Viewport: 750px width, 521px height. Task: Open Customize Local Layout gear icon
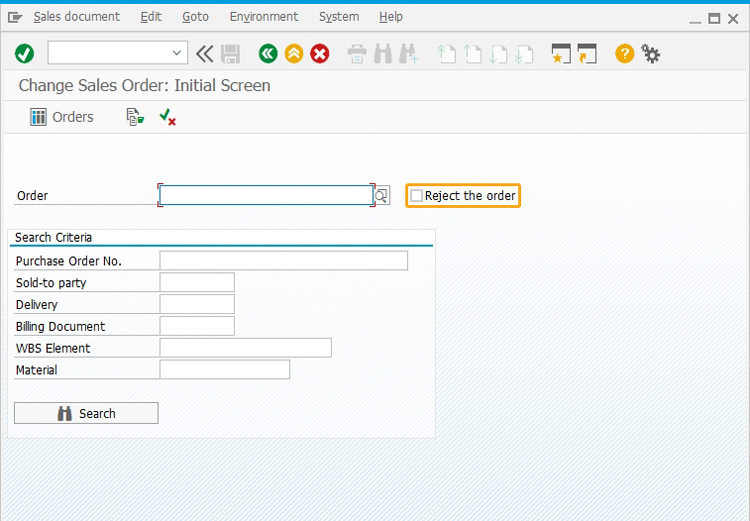pos(651,54)
